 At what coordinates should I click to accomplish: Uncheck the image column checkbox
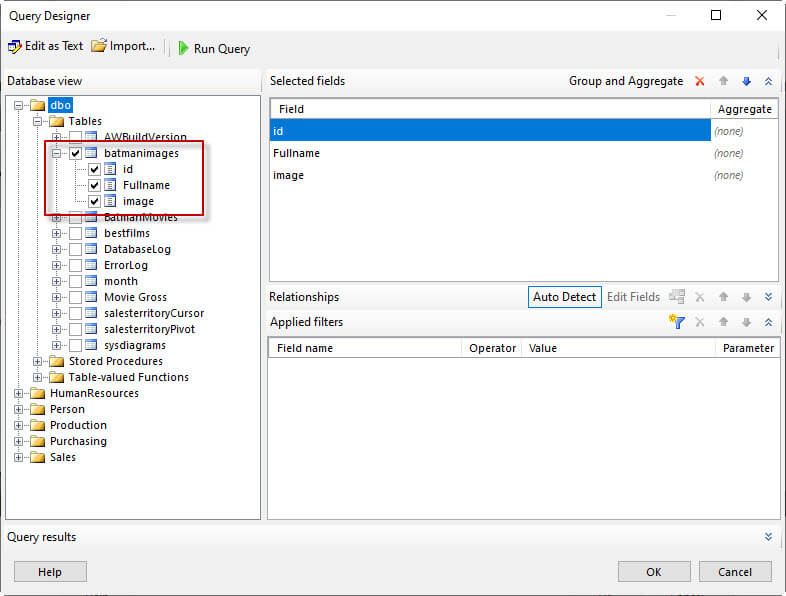(94, 202)
